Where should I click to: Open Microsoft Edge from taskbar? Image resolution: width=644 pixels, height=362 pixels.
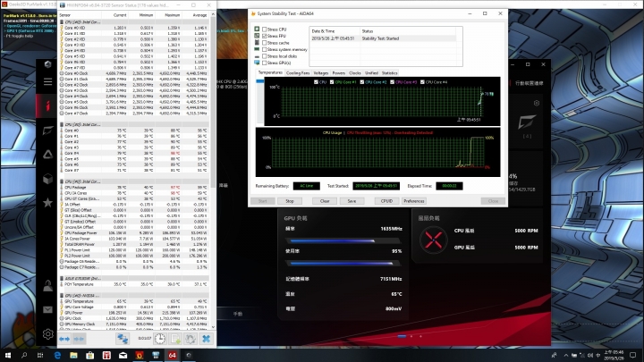[x=57, y=355]
